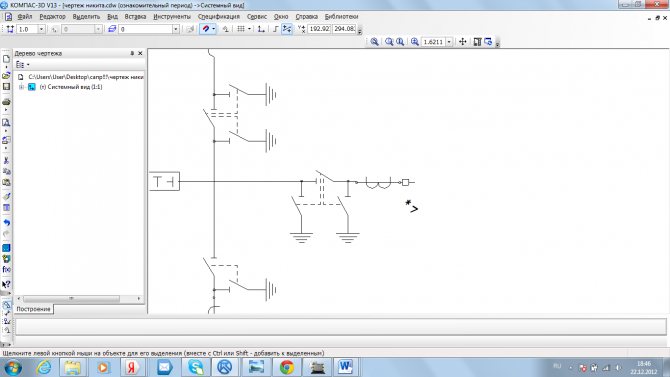The height and width of the screenshot is (377, 670).
Task: Click the zoom window magnifier icon
Action: tap(374, 41)
